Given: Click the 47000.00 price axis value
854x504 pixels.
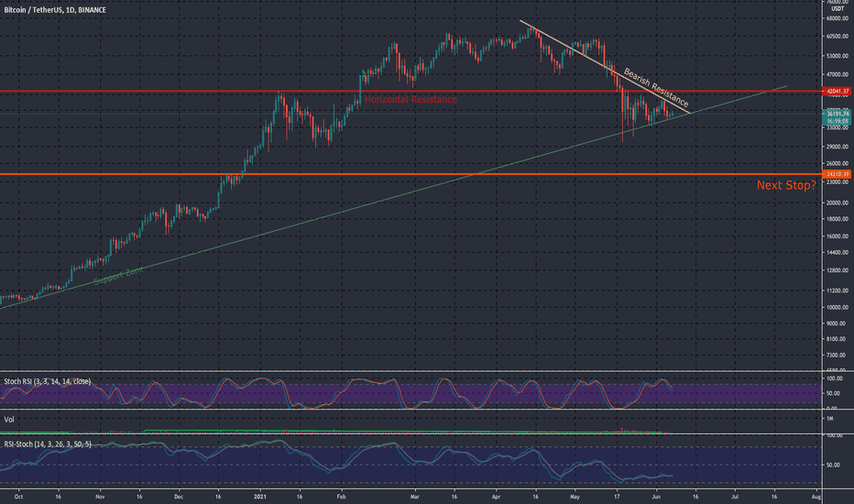Looking at the screenshot, I should click(x=838, y=74).
